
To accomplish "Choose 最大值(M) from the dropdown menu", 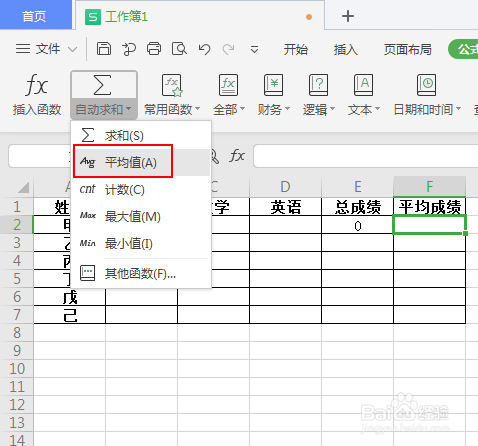I will point(142,217).
